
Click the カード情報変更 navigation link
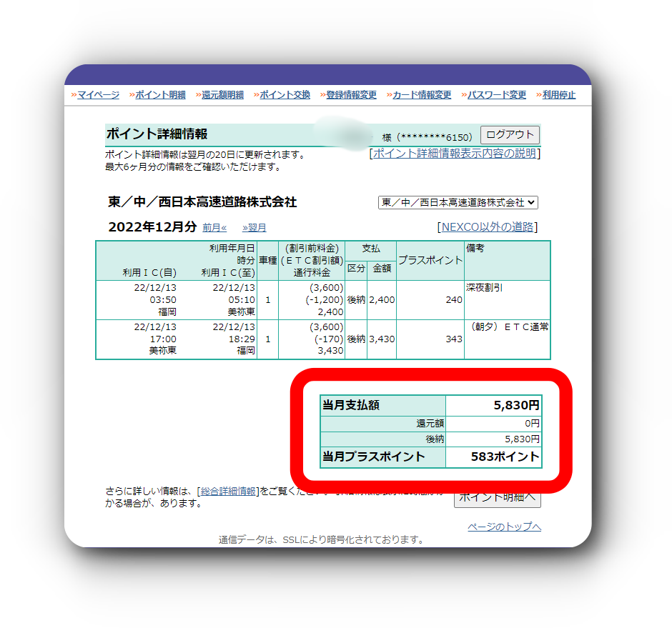[x=422, y=95]
